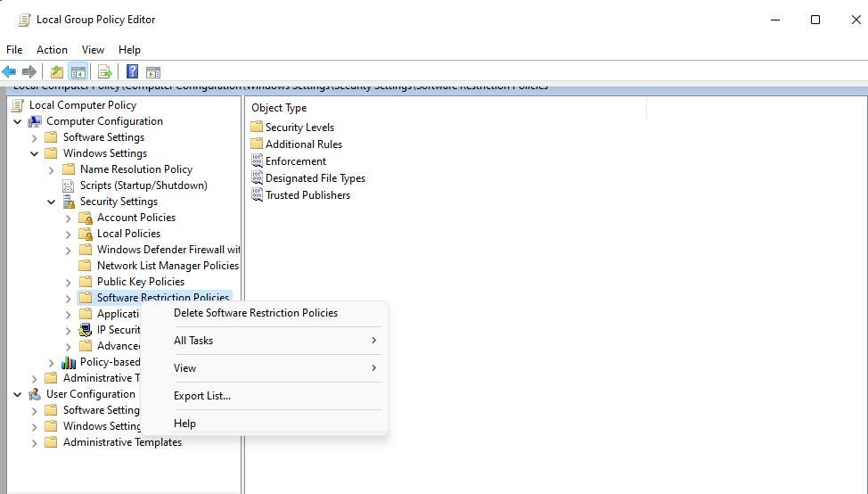The height and width of the screenshot is (494, 868).
Task: Expand Administrative Templates under User Configuration
Action: tap(35, 443)
